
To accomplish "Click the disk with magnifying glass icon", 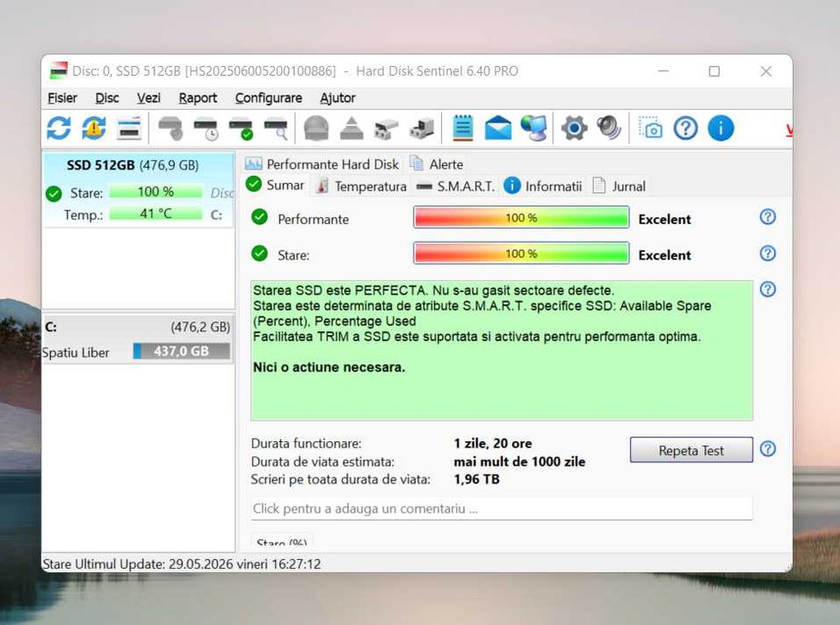I will (x=276, y=129).
